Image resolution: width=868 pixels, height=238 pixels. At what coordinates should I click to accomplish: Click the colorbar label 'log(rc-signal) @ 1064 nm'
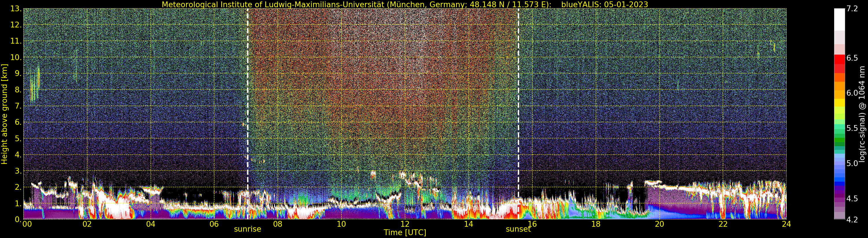[x=863, y=114]
